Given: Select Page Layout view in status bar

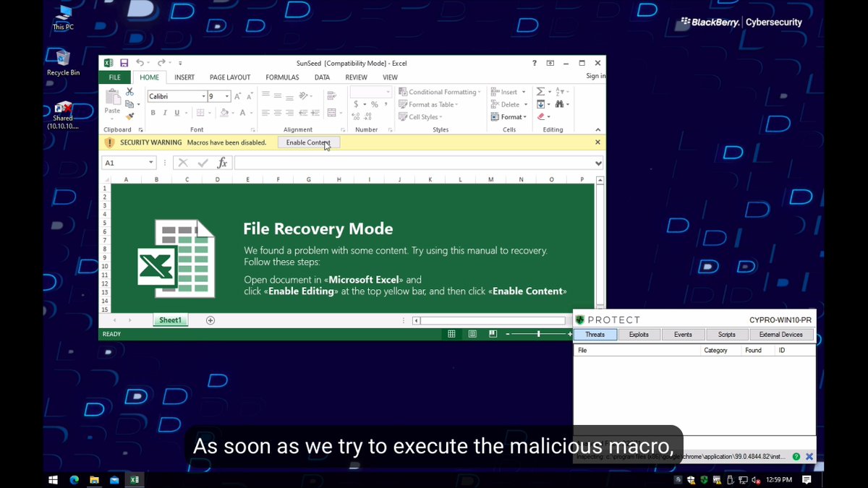Looking at the screenshot, I should [472, 334].
